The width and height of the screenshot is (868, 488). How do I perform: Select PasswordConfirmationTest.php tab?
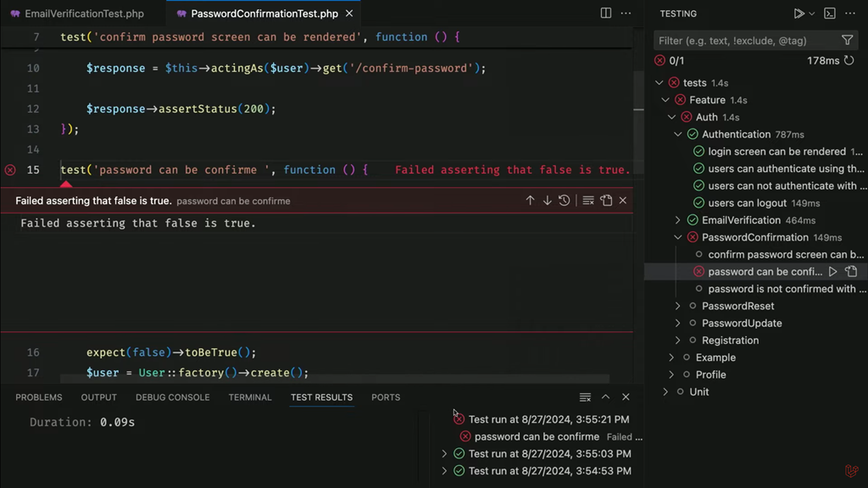[x=264, y=14]
